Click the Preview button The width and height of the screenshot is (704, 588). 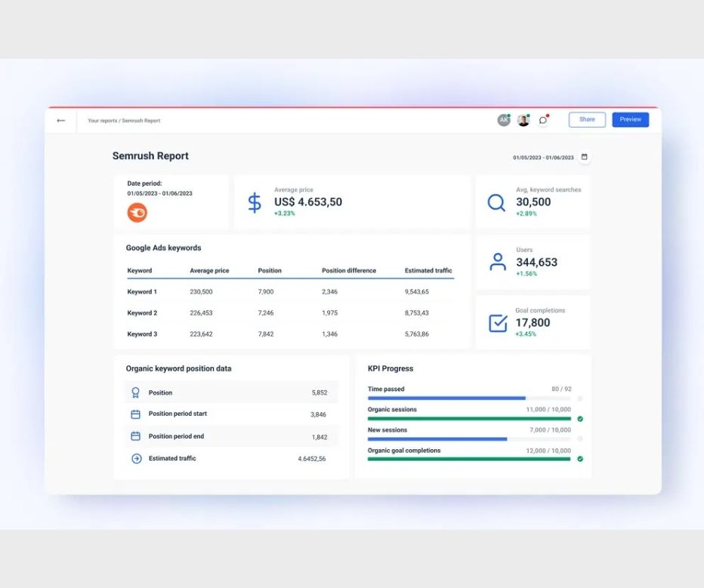click(x=630, y=119)
